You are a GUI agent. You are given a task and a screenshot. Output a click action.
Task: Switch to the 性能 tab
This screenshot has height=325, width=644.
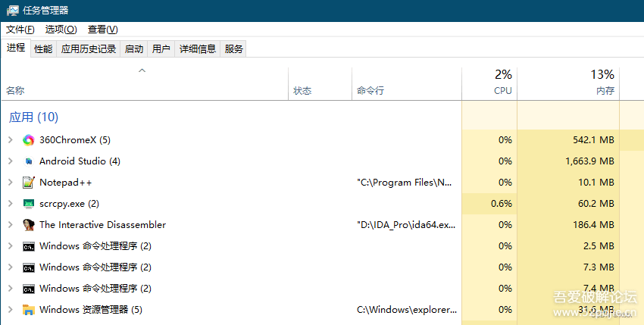click(43, 49)
